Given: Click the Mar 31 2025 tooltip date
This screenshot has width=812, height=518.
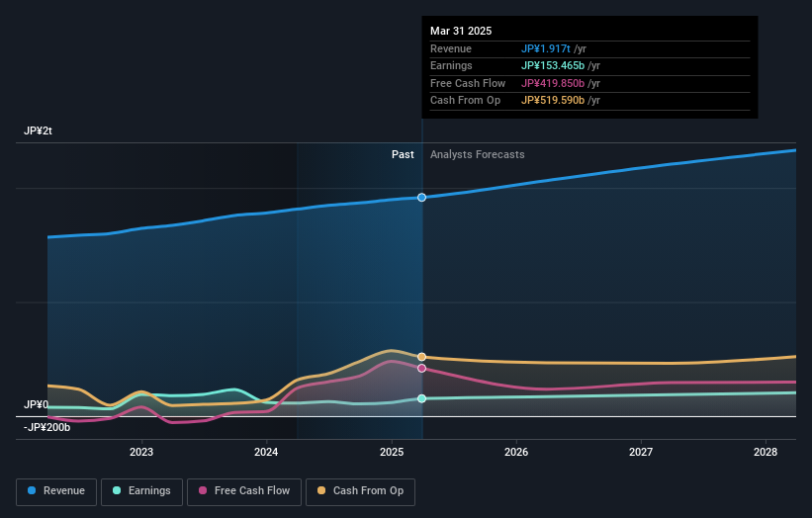Looking at the screenshot, I should 461,31.
